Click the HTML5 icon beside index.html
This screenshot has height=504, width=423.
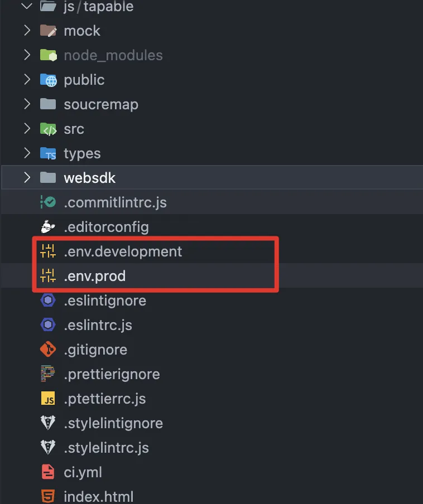(49, 496)
